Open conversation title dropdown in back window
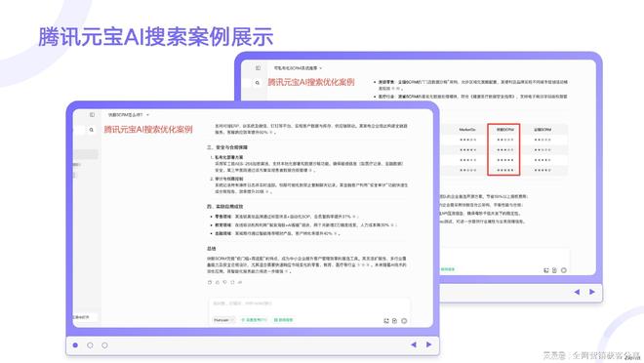Screen dimensions: 644x363 click(x=298, y=68)
